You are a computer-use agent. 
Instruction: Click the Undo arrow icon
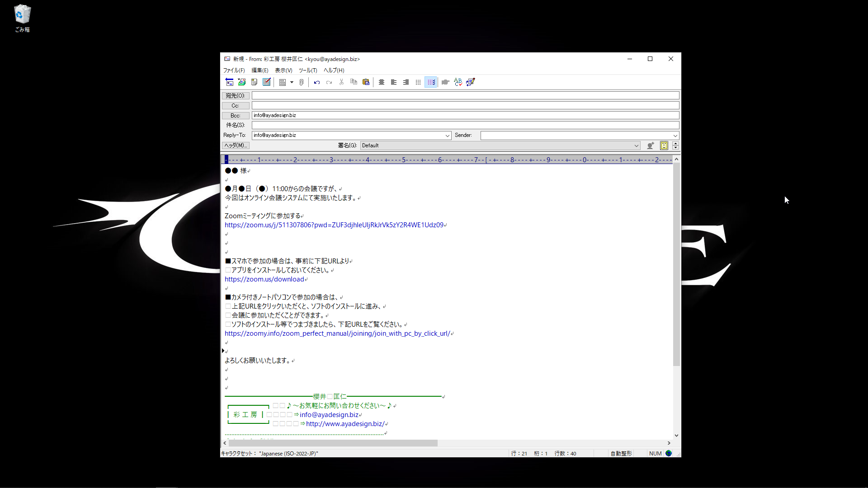317,82
